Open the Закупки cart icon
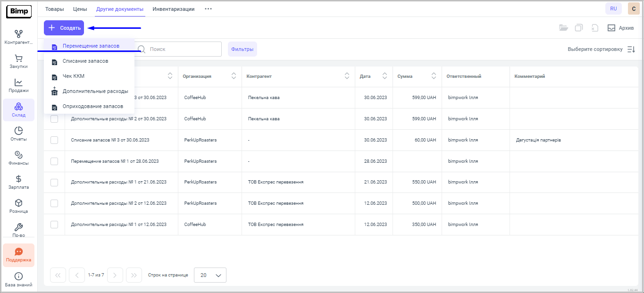Image resolution: width=644 pixels, height=293 pixels. [18, 62]
